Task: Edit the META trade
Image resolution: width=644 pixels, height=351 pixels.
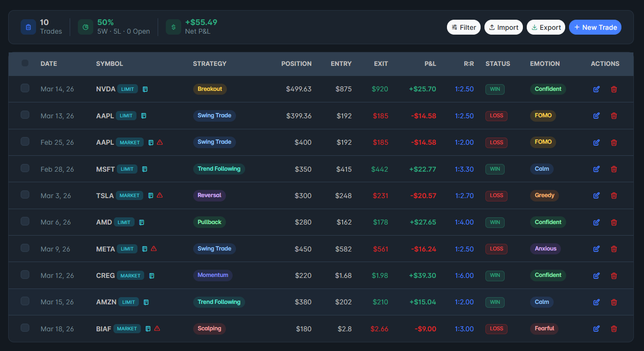Action: [596, 249]
